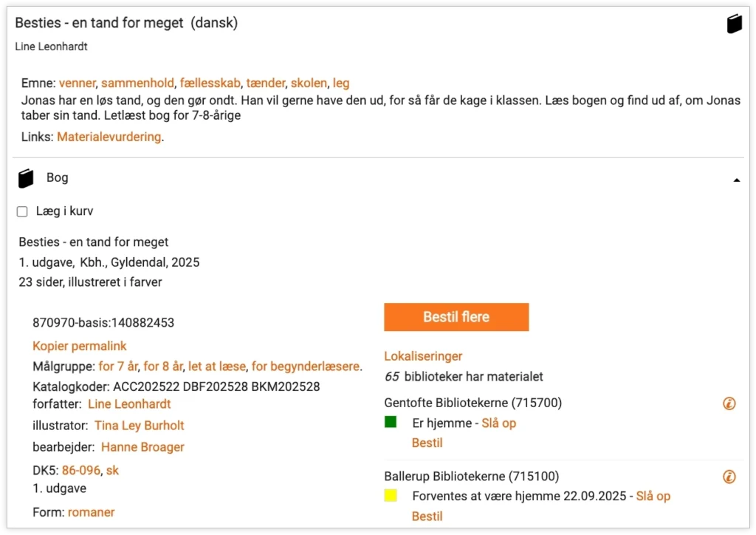Check the Læg i kurv checkbox
Image resolution: width=756 pixels, height=535 pixels.
click(22, 212)
